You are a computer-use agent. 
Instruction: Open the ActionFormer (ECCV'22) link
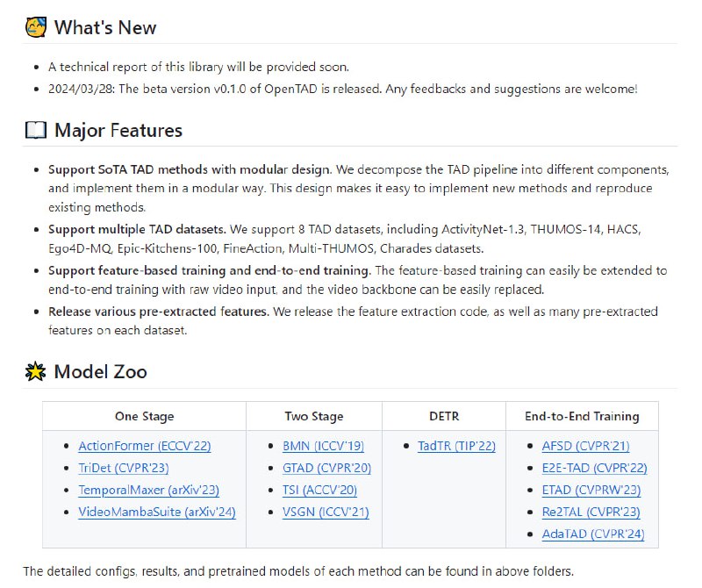(x=144, y=446)
